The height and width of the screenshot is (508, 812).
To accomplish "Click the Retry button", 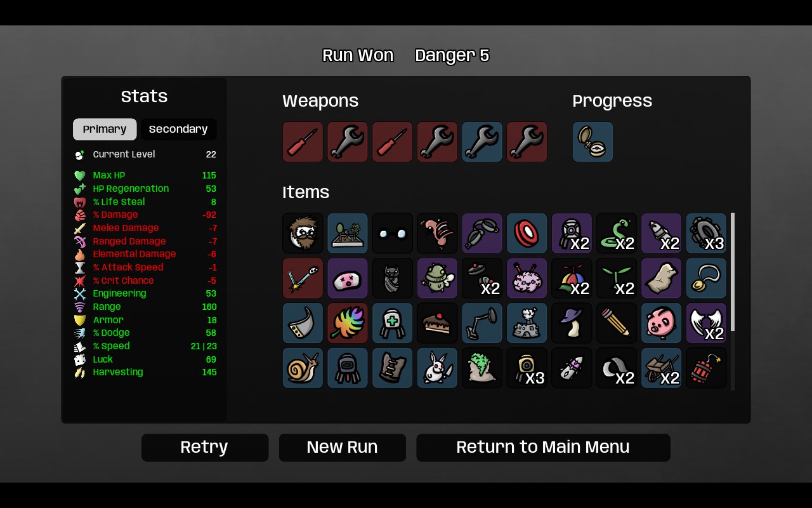I will point(205,448).
